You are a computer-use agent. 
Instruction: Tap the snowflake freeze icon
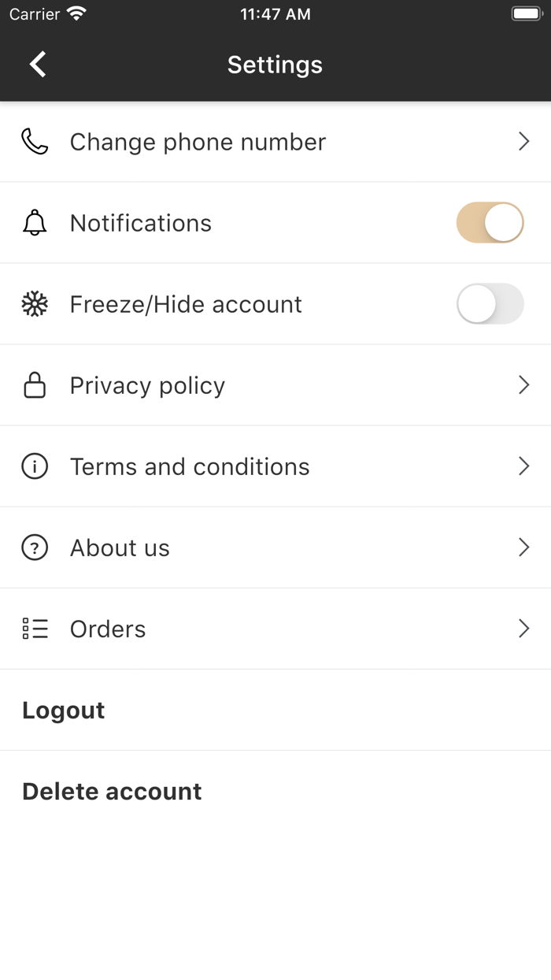click(x=35, y=304)
